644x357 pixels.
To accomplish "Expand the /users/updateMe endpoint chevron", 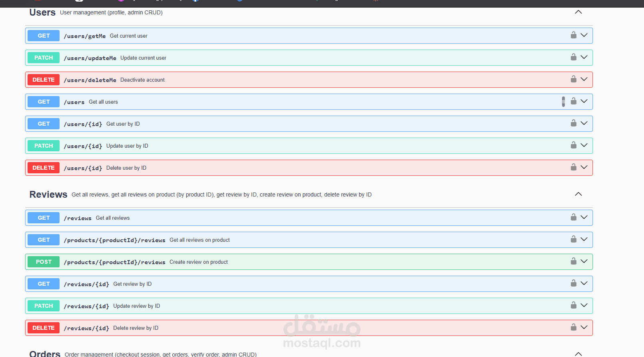I will click(x=584, y=57).
